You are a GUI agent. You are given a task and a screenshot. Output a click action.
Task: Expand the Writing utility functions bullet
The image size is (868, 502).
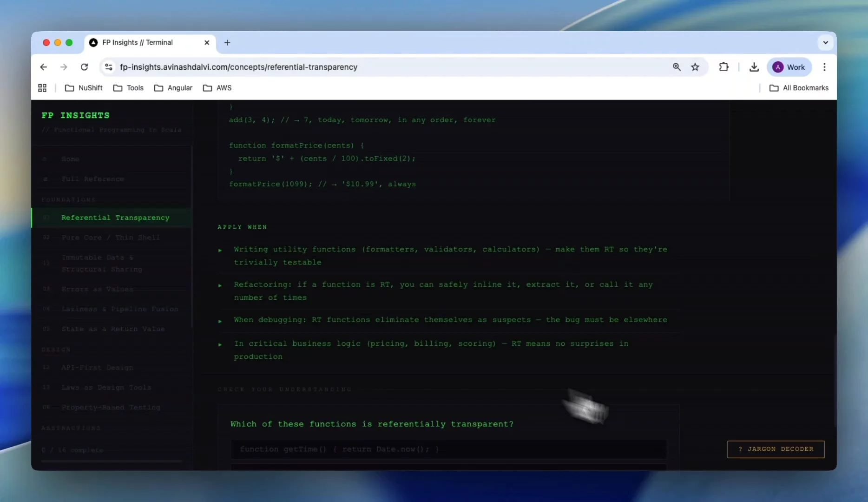(220, 250)
